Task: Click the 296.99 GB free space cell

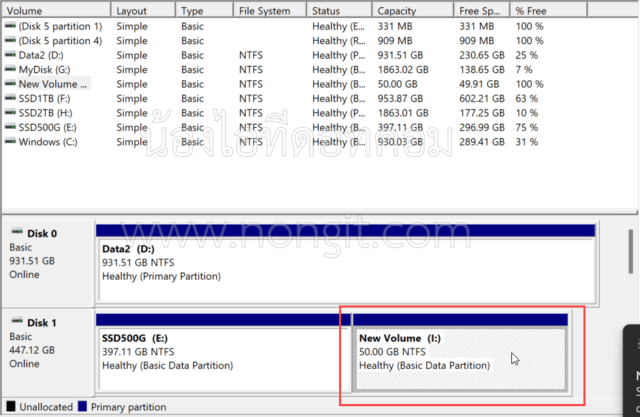Action: coord(482,127)
